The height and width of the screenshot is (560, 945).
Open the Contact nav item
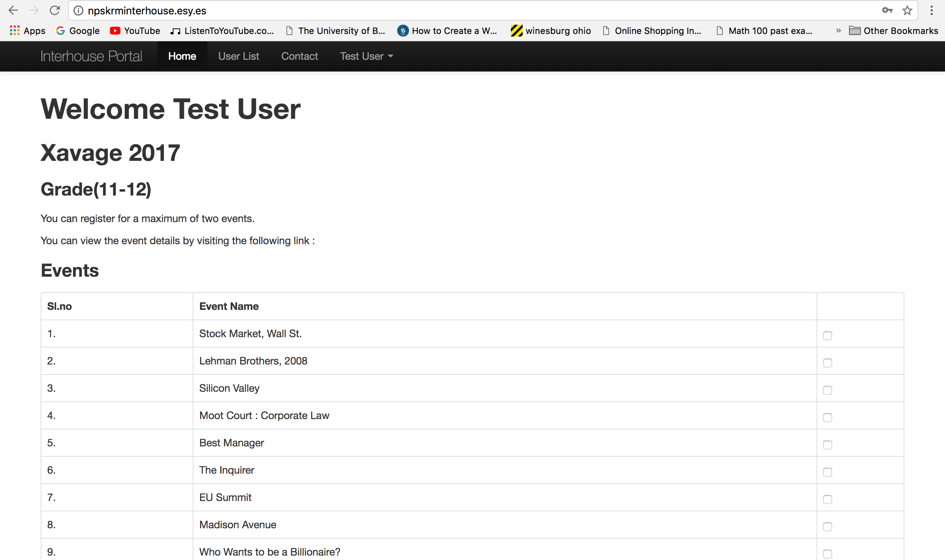(x=299, y=56)
